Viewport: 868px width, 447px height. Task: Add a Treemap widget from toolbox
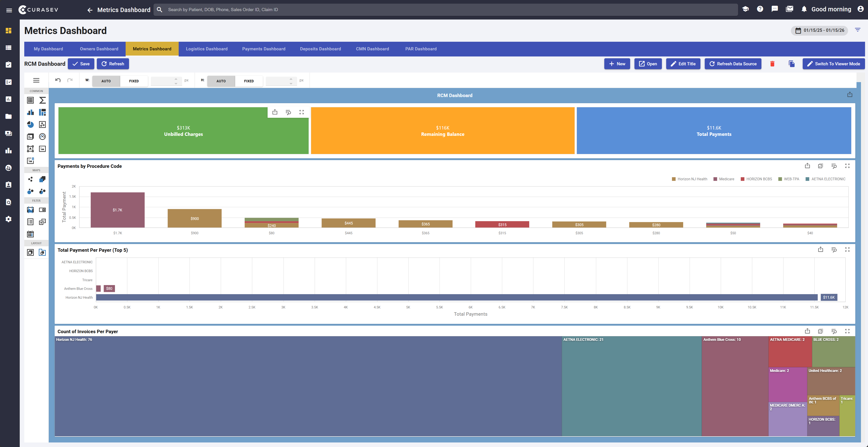coord(42,112)
